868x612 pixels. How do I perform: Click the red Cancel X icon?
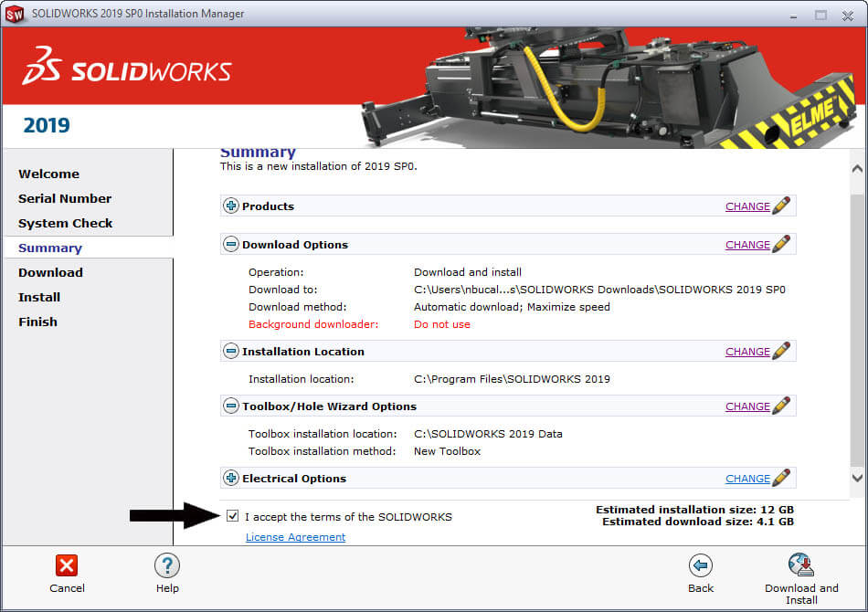[67, 565]
